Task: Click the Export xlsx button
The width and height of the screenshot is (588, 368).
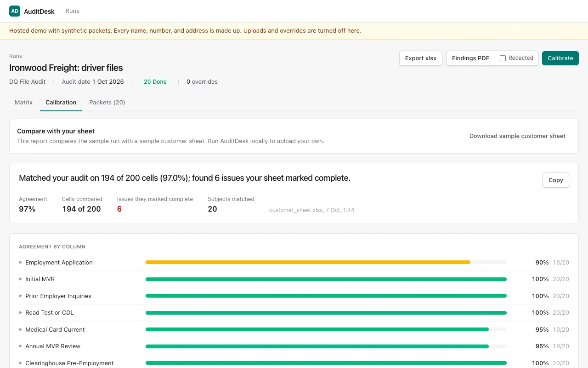Action: [421, 58]
